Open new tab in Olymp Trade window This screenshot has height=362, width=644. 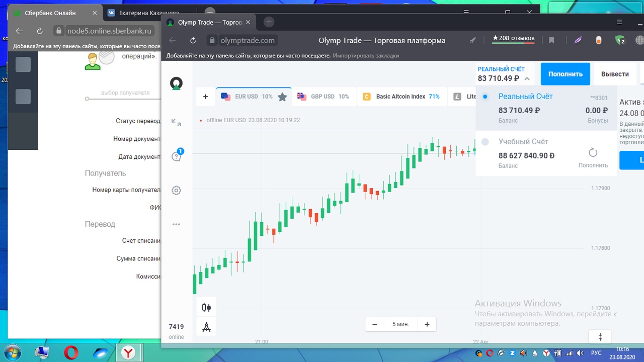point(269,22)
